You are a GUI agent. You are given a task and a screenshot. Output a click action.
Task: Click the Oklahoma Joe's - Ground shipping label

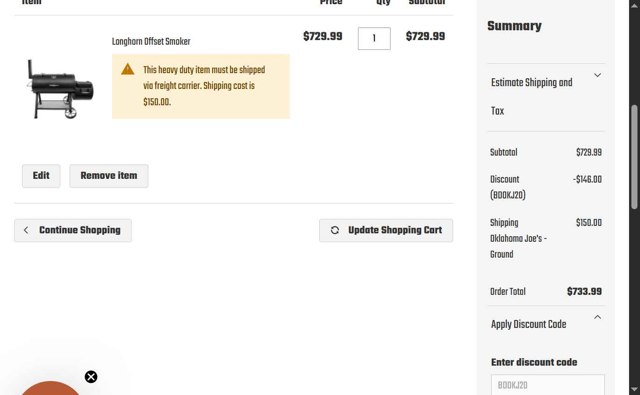point(518,246)
